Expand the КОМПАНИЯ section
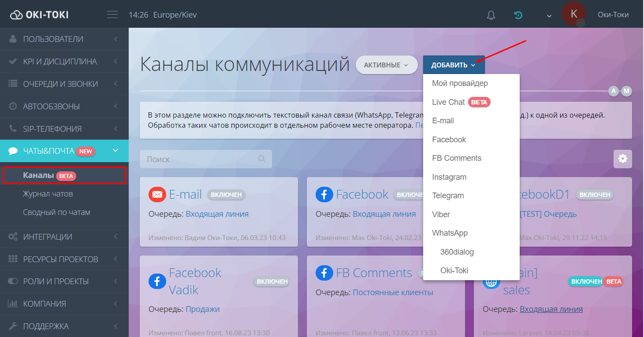The height and width of the screenshot is (337, 644). tap(64, 304)
